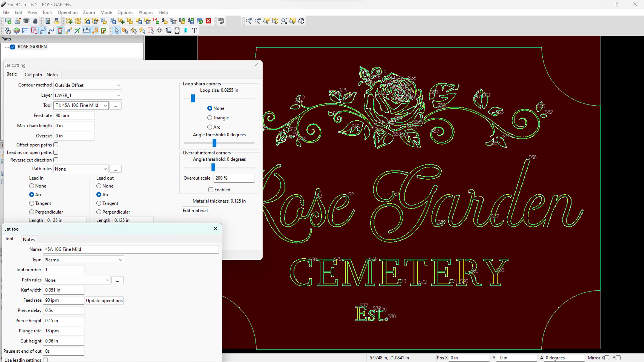
Task: Click the Update operations button
Action: [x=104, y=300]
